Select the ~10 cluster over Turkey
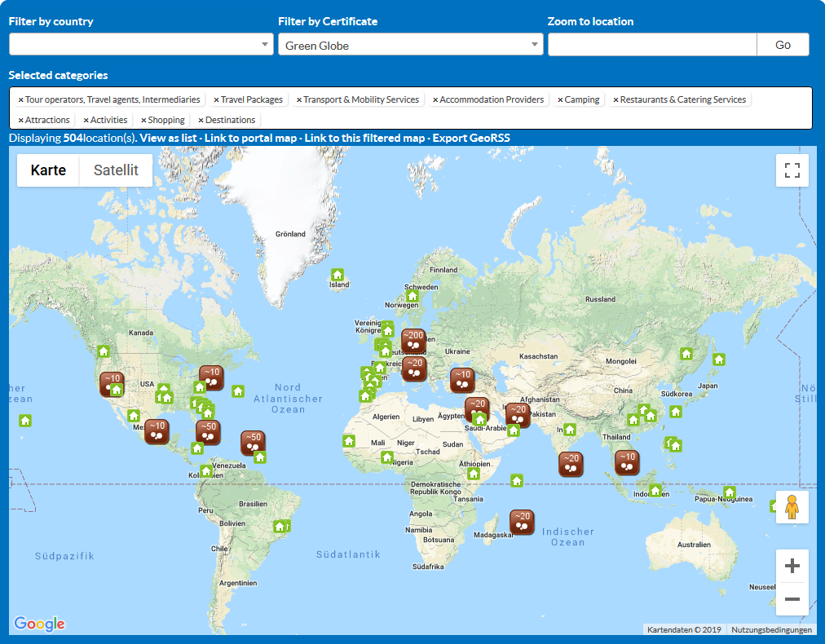This screenshot has height=644, width=825. [462, 379]
